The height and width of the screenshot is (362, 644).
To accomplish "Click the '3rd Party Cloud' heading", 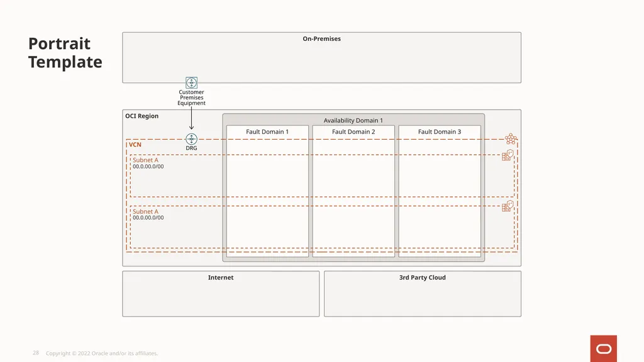I will coord(422,278).
